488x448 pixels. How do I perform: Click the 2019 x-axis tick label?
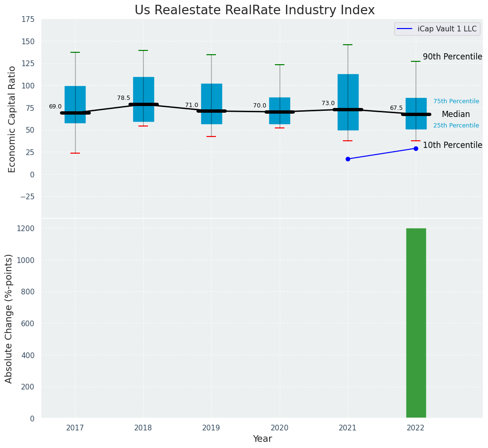pyautogui.click(x=211, y=428)
